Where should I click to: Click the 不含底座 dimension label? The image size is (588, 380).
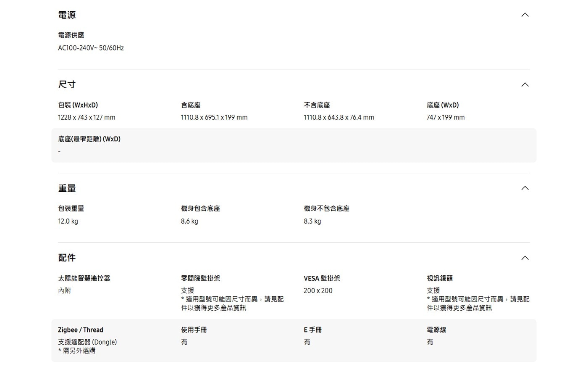(x=317, y=105)
